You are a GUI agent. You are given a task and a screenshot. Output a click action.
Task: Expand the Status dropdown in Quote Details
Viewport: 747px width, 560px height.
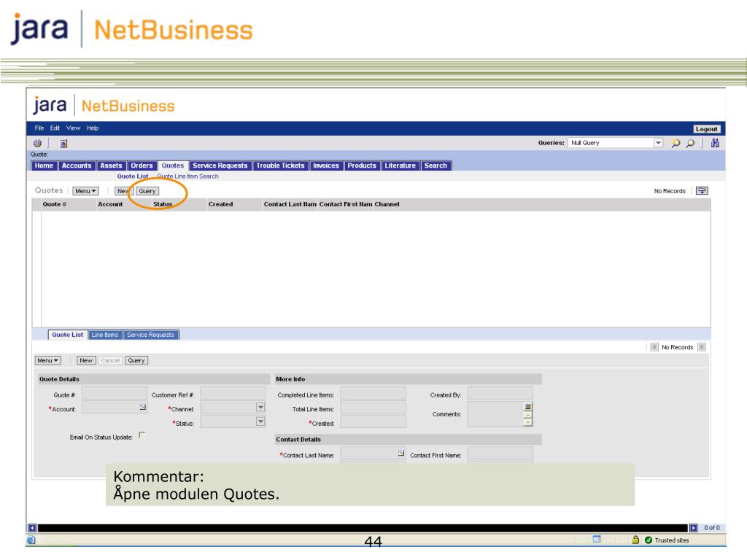[260, 421]
